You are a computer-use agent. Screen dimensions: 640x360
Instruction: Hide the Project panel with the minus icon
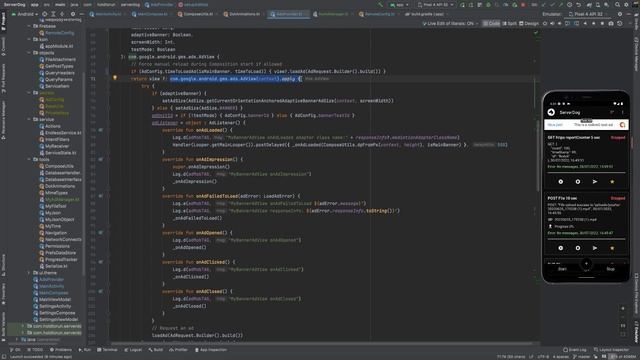point(81,14)
